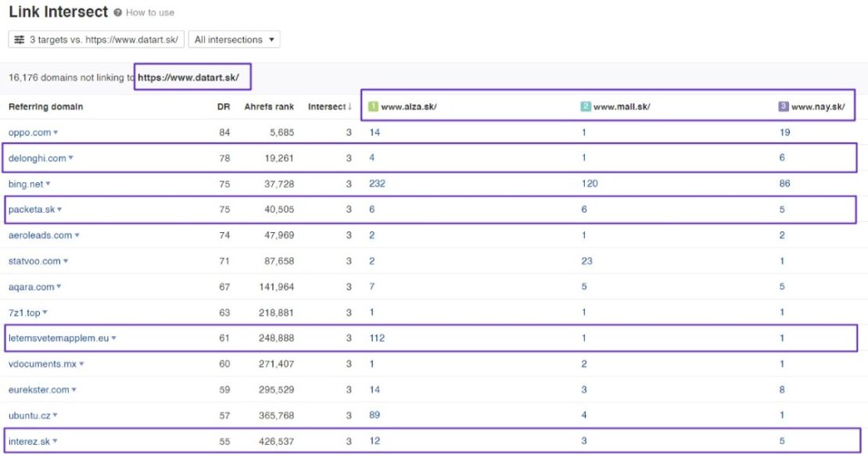Open the packeta.sk referring domain link
The width and height of the screenshot is (868, 454).
tap(31, 209)
